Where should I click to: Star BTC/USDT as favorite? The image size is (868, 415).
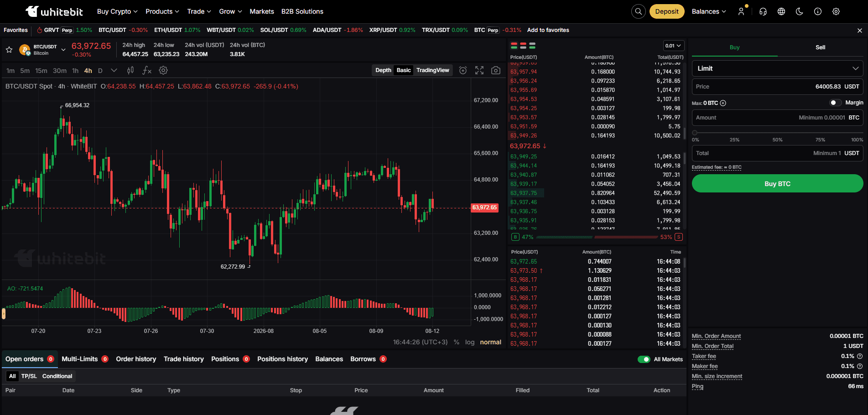(9, 50)
